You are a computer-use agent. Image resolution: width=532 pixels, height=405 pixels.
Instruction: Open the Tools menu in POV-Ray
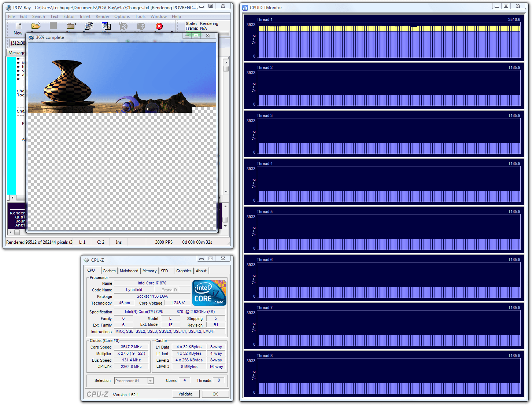coord(140,16)
